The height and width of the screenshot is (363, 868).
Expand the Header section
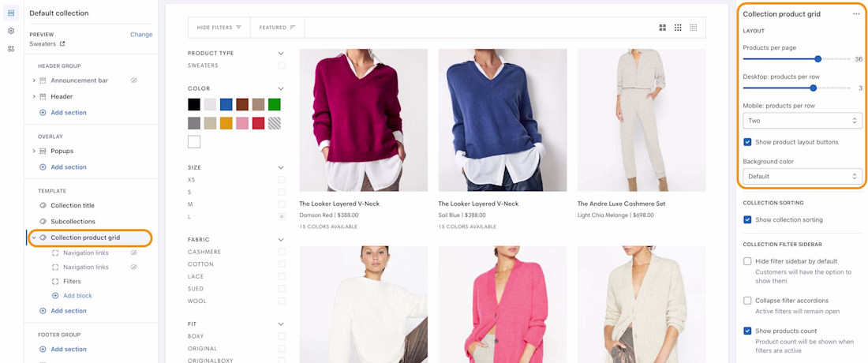34,97
